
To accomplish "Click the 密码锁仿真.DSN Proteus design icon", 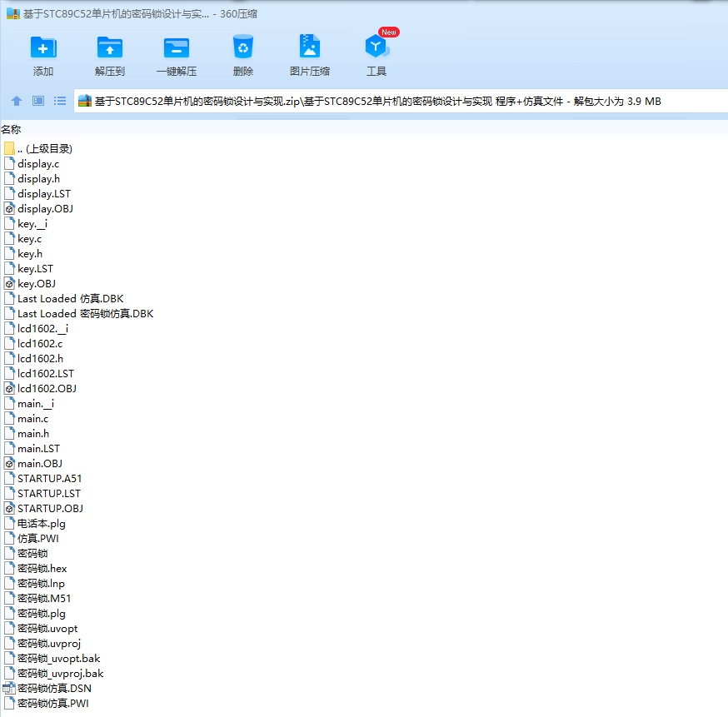I will 9,688.
